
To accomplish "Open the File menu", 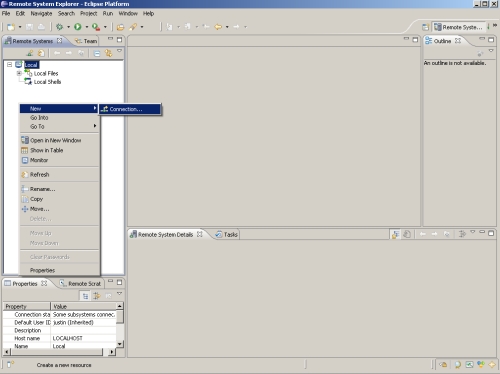I will (6, 14).
